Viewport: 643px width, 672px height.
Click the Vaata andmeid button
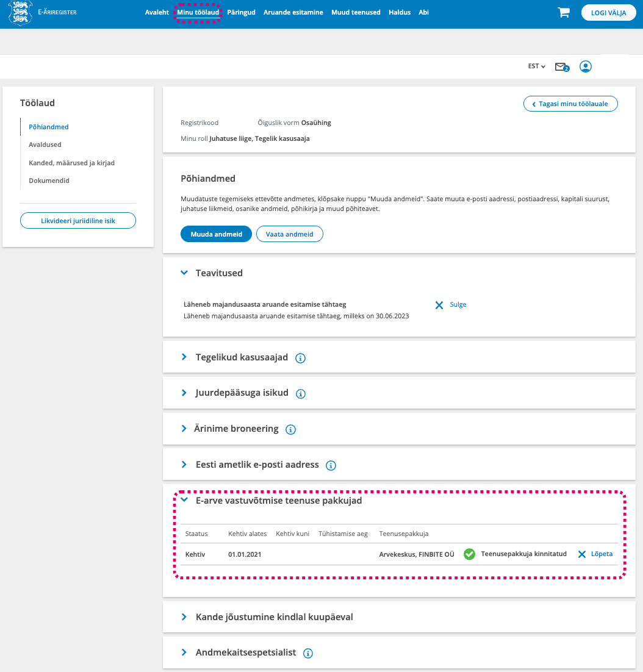(x=289, y=234)
